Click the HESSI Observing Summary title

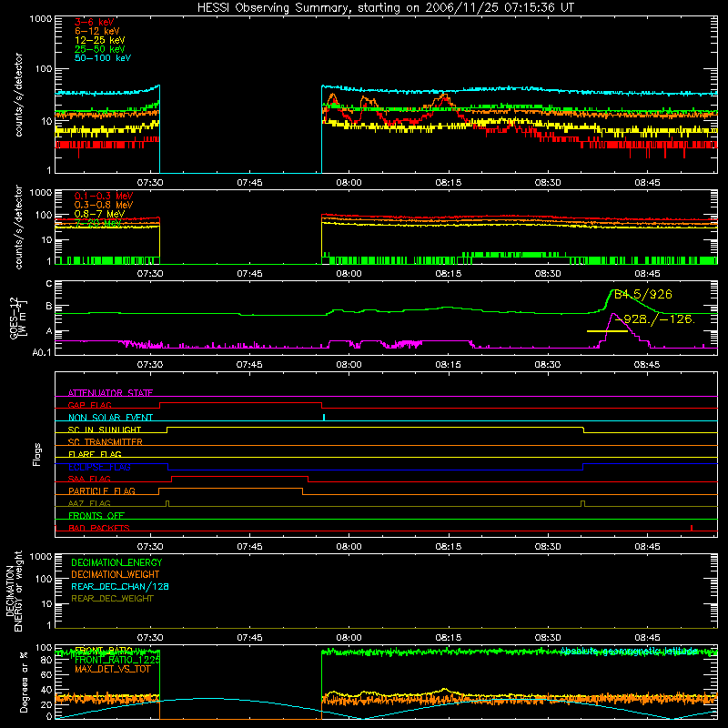(385, 8)
